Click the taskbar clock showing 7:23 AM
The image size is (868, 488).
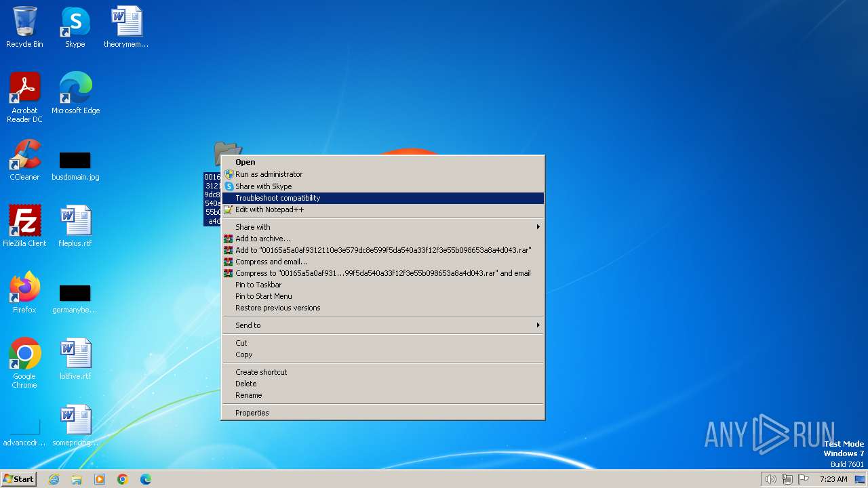pyautogui.click(x=833, y=479)
